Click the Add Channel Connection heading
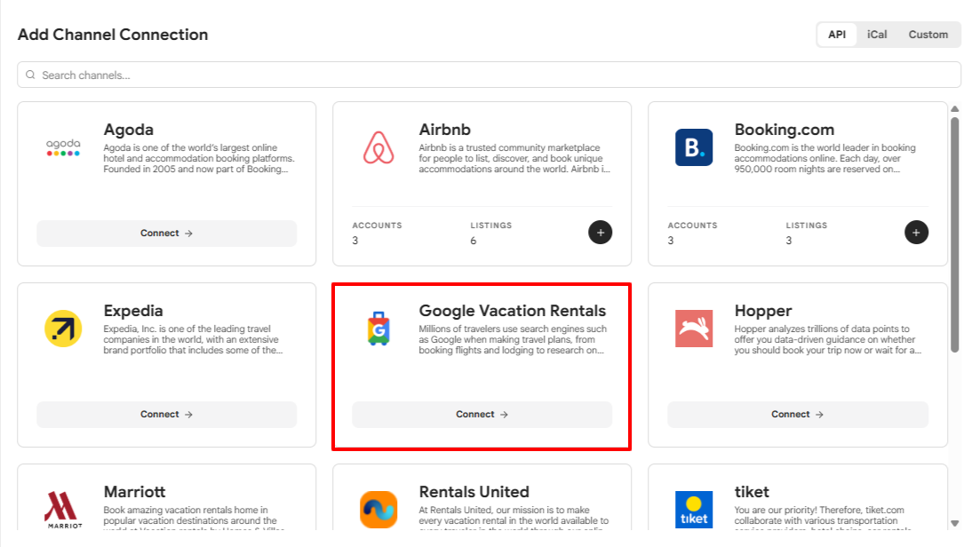 (x=113, y=35)
